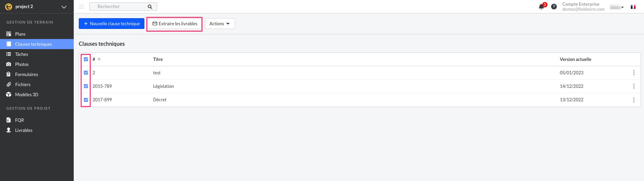This screenshot has height=181, width=644.
Task: Open the Actions dropdown
Action: 220,24
